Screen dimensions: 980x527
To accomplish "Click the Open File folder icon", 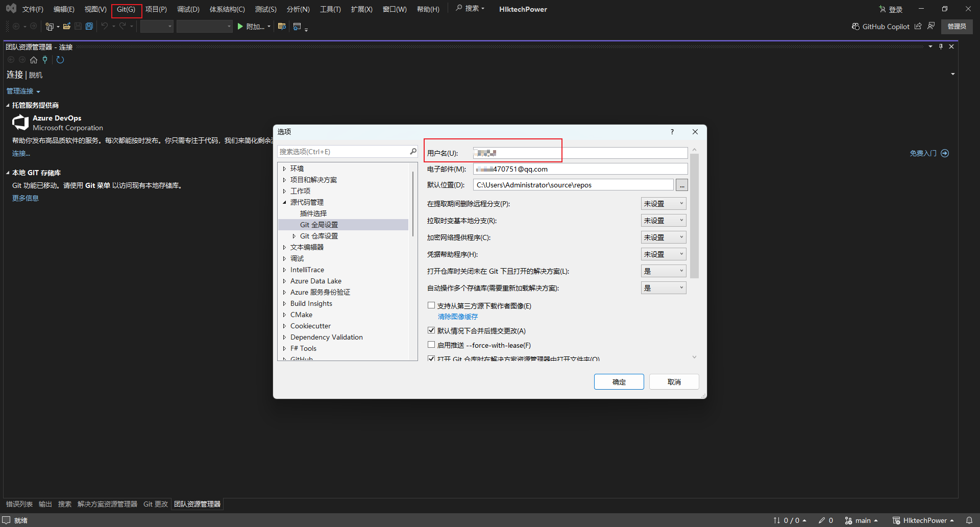I will click(66, 27).
